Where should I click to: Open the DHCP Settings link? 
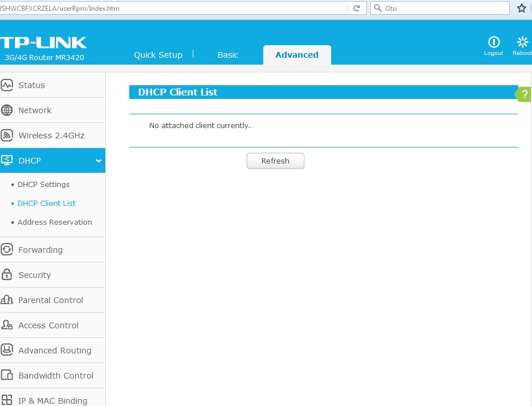43,185
